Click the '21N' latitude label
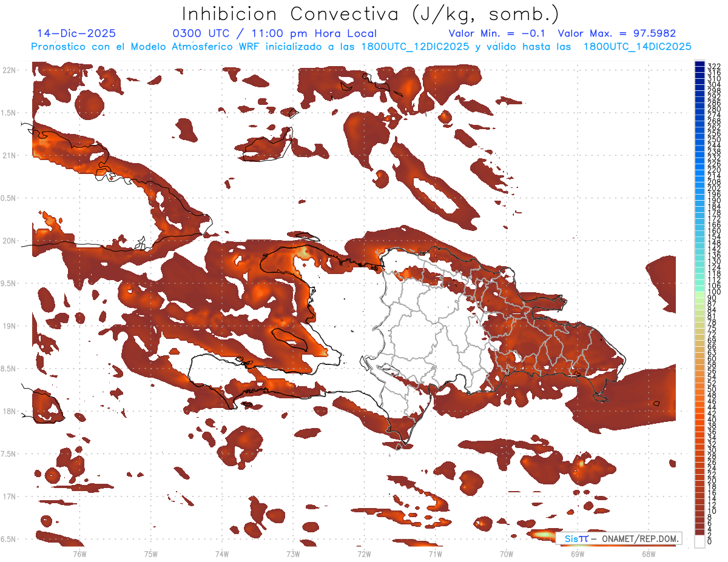 pyautogui.click(x=8, y=155)
